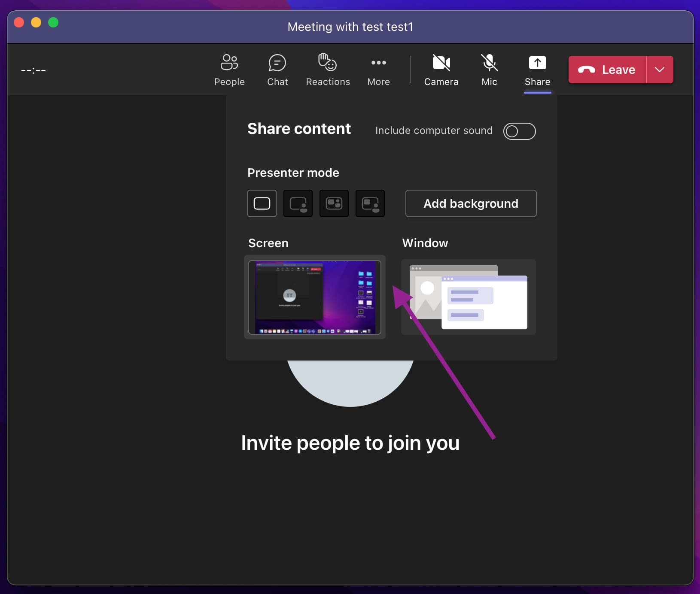The width and height of the screenshot is (700, 594).
Task: Unmute the Mic
Action: (x=489, y=70)
